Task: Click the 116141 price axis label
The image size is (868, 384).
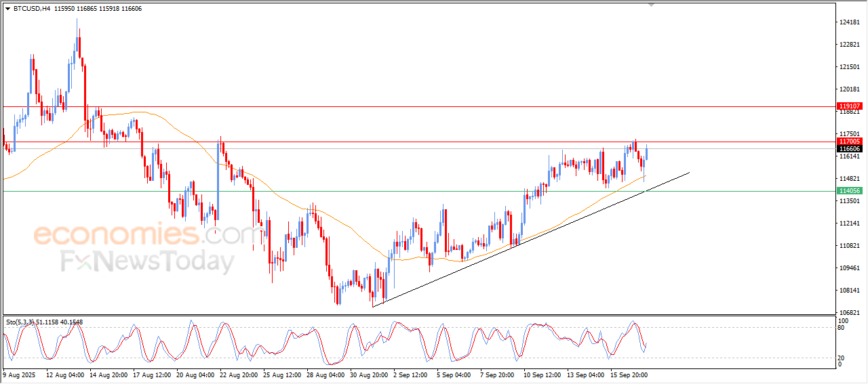Action: point(850,156)
